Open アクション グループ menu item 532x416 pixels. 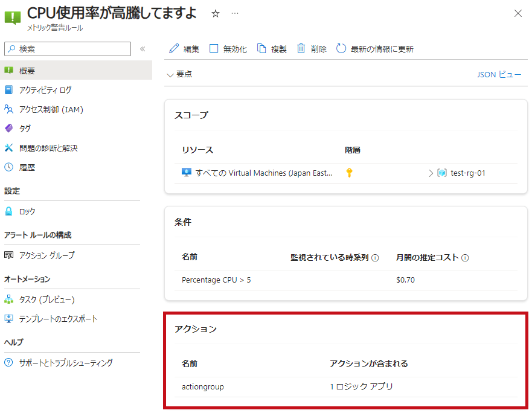click(x=47, y=255)
